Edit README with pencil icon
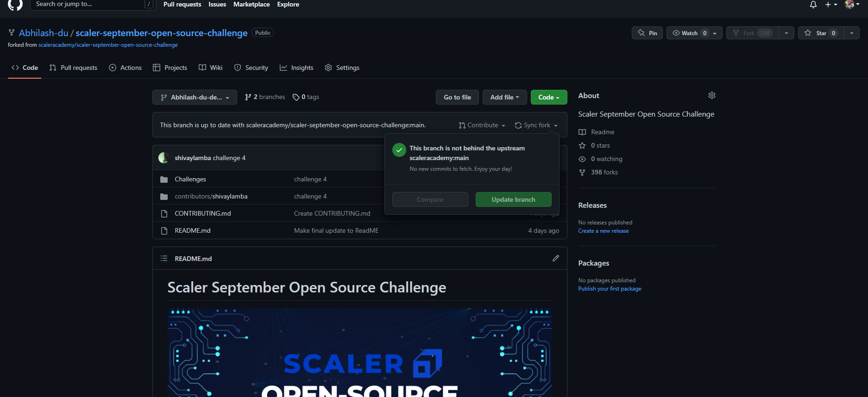Screen dimensions: 868x397 click(556, 258)
